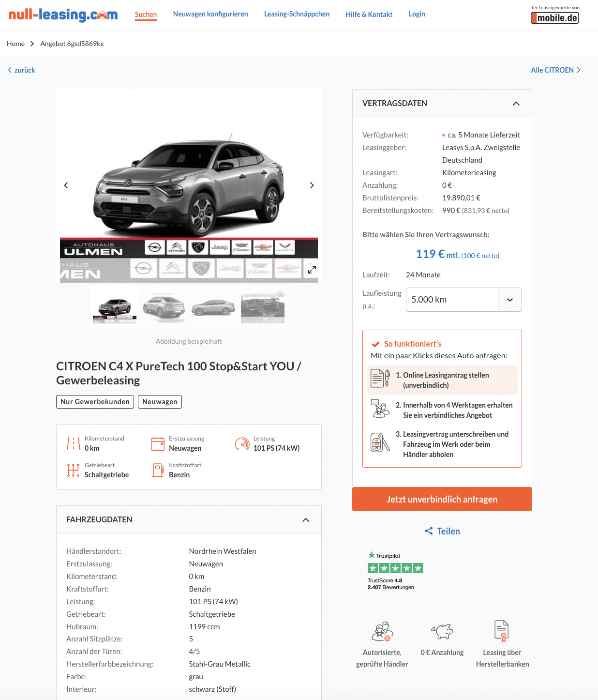The image size is (598, 700).
Task: Select the second thumbnail showing rear view
Action: tap(164, 307)
